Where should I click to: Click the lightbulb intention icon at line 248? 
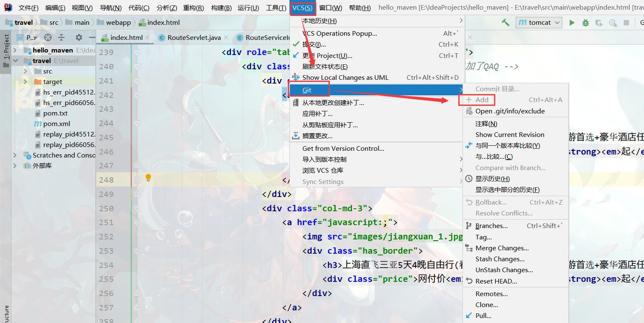pyautogui.click(x=148, y=178)
